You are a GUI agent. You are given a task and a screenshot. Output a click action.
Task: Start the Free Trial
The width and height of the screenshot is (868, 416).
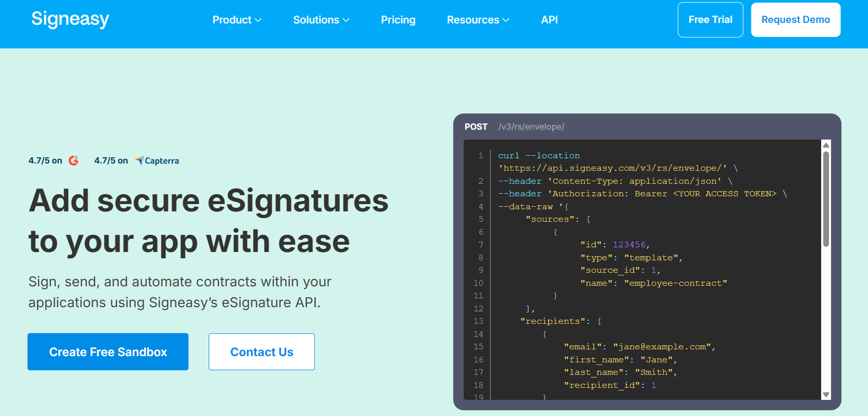[x=710, y=20]
